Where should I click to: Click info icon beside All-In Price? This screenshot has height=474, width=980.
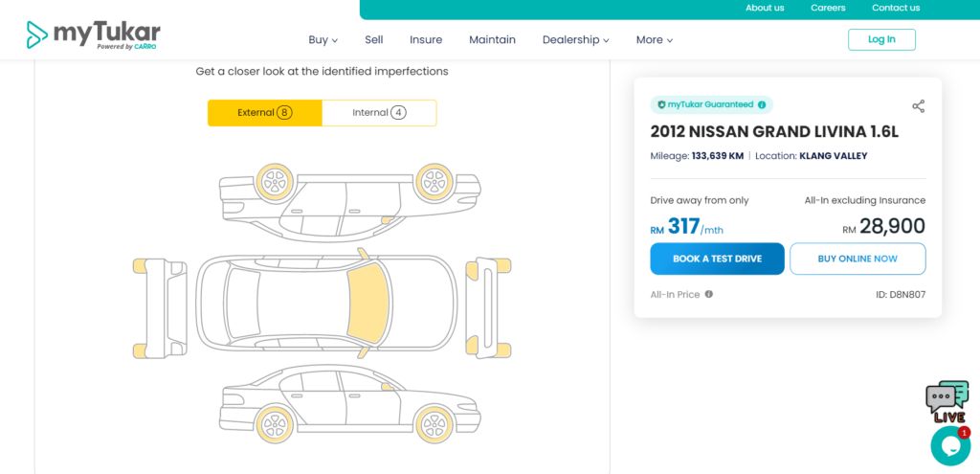point(709,294)
